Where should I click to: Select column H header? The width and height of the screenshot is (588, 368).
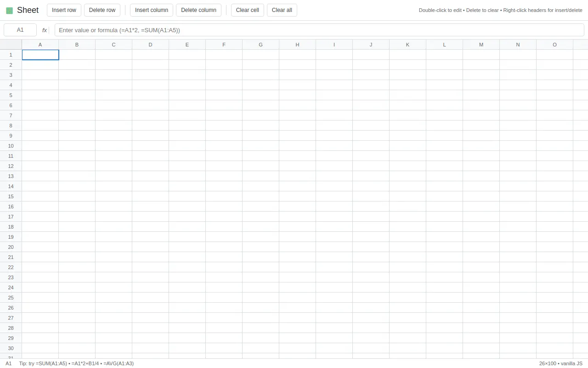coord(298,45)
